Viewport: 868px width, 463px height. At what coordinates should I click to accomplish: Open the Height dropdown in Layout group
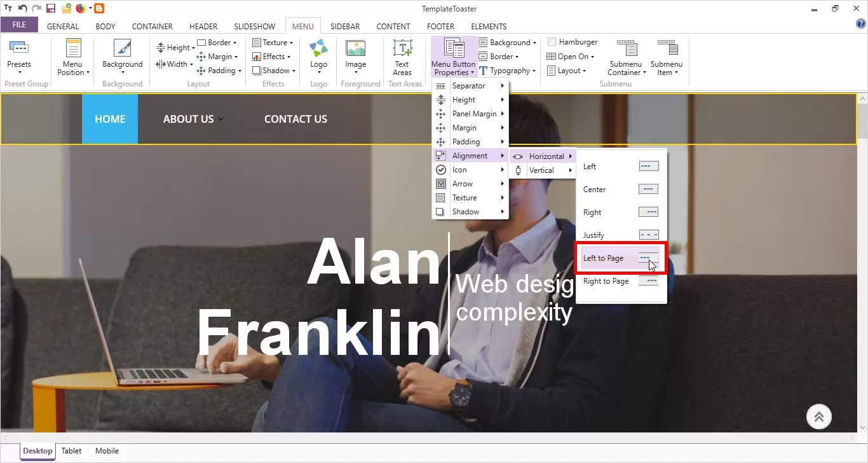click(x=174, y=48)
